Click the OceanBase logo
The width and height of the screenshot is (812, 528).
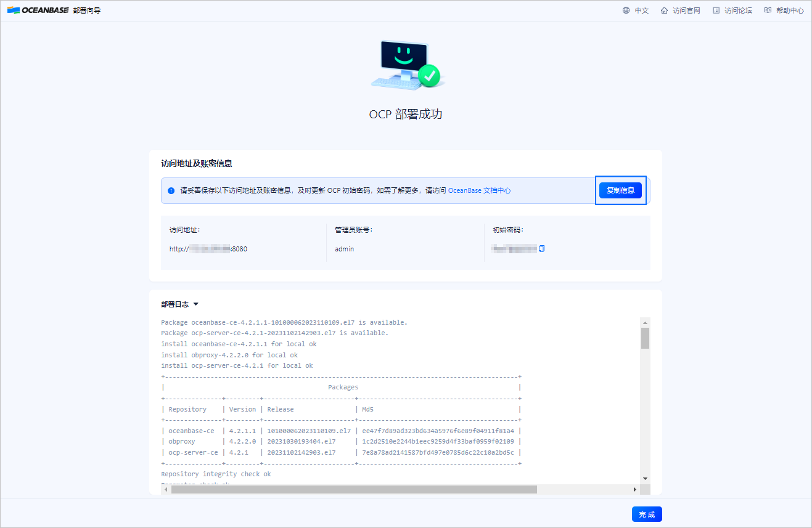[x=38, y=10]
